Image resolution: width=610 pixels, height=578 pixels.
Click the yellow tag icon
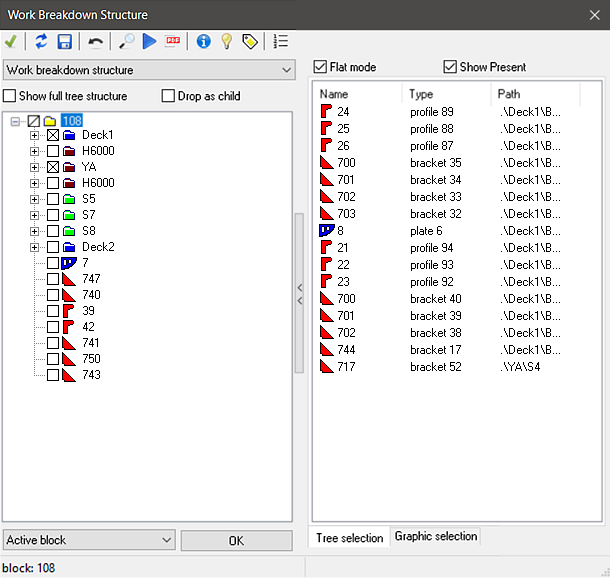249,41
